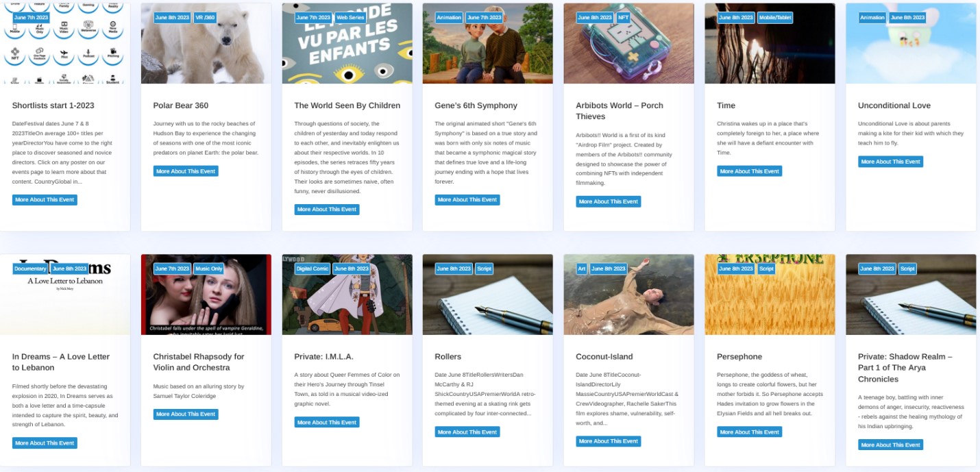Screen dimensions: 980x472
Task: Click the 'Music Only' category tag
Action: click(208, 269)
